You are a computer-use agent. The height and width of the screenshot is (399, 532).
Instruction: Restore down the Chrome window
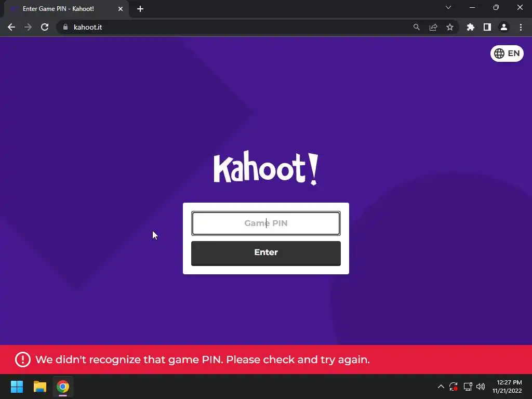coord(496,7)
